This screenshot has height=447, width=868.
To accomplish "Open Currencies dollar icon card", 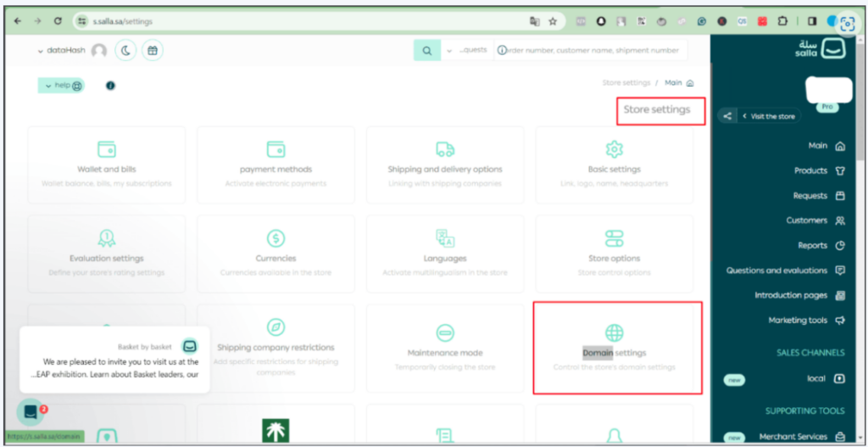I will point(275,254).
